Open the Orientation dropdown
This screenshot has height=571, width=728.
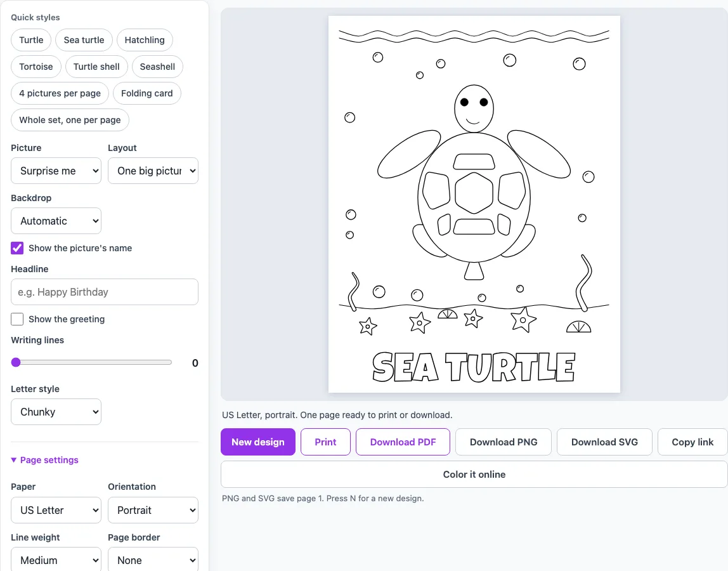(153, 510)
